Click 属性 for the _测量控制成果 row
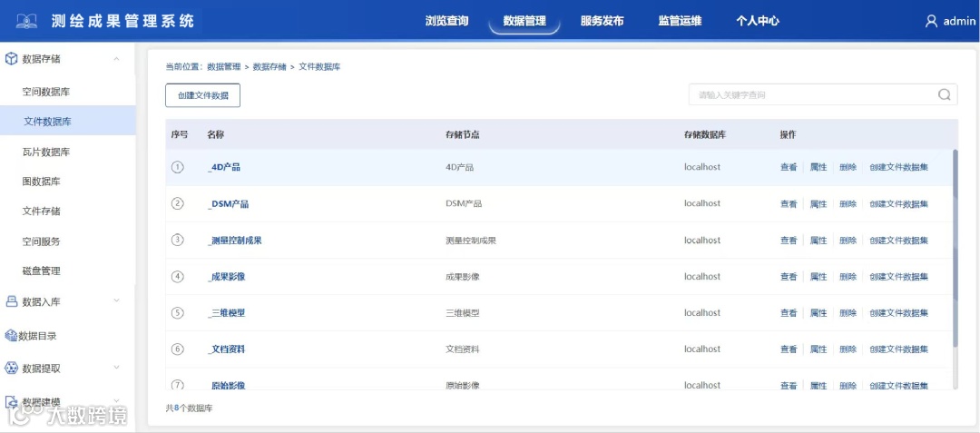 pyautogui.click(x=818, y=241)
